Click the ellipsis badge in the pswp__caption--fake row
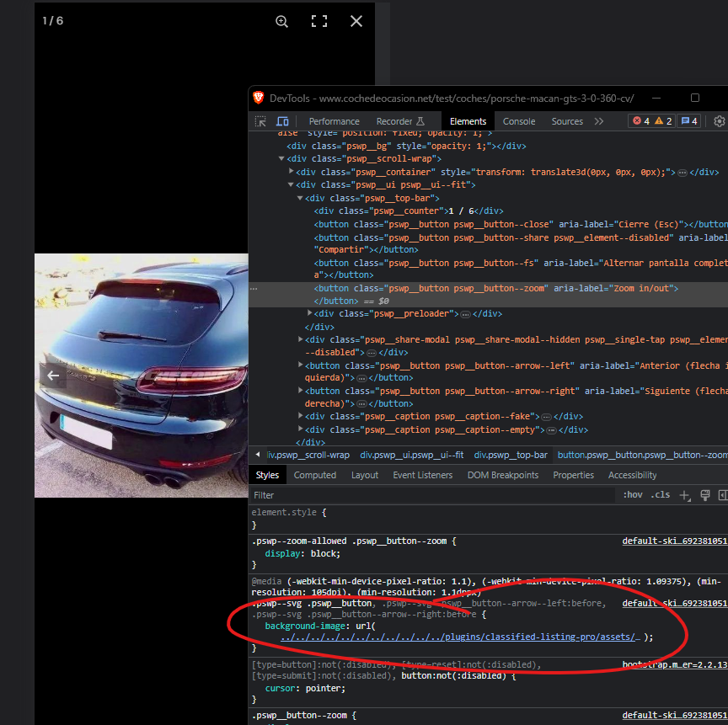The image size is (728, 725). click(547, 417)
